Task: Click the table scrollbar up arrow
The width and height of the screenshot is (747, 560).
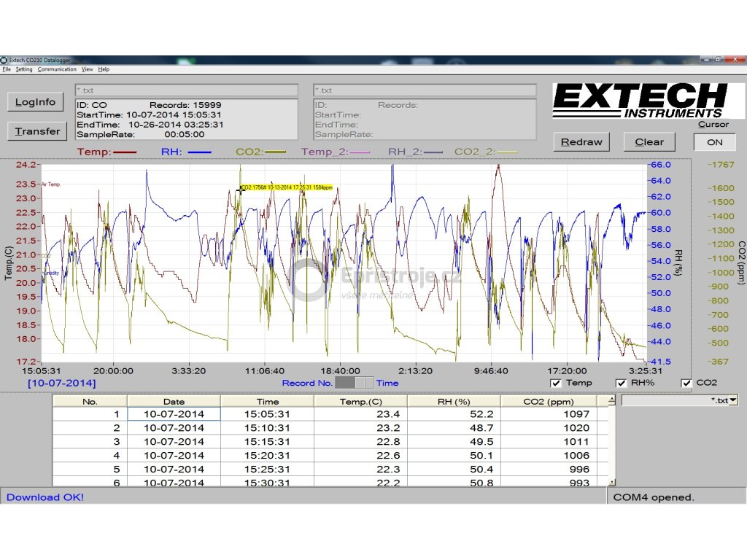Action: point(612,400)
